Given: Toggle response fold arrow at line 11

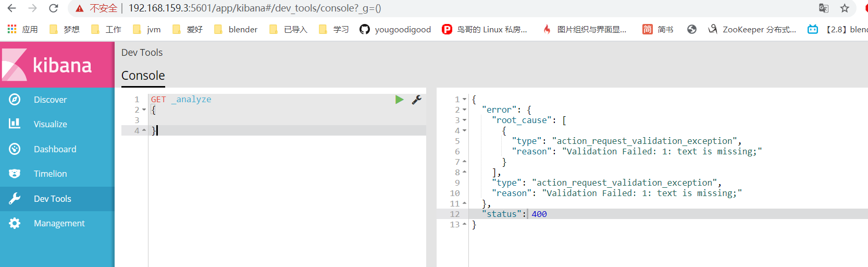Looking at the screenshot, I should (x=464, y=204).
